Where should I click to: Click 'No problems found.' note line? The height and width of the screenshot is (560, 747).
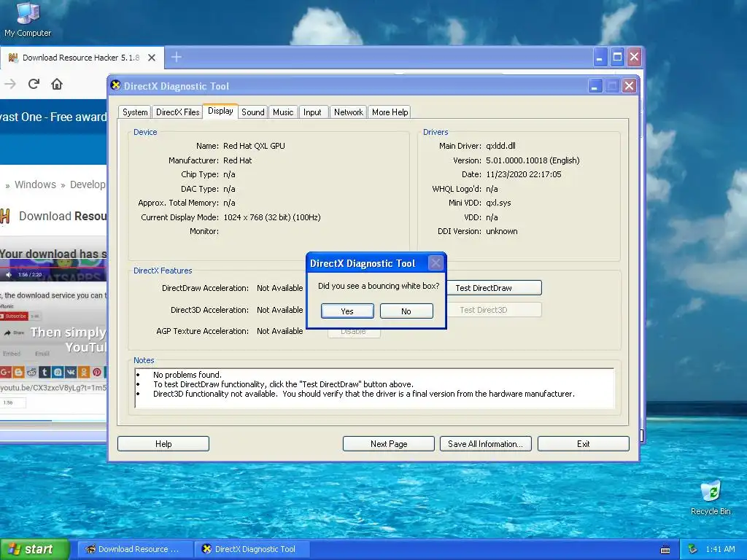187,375
